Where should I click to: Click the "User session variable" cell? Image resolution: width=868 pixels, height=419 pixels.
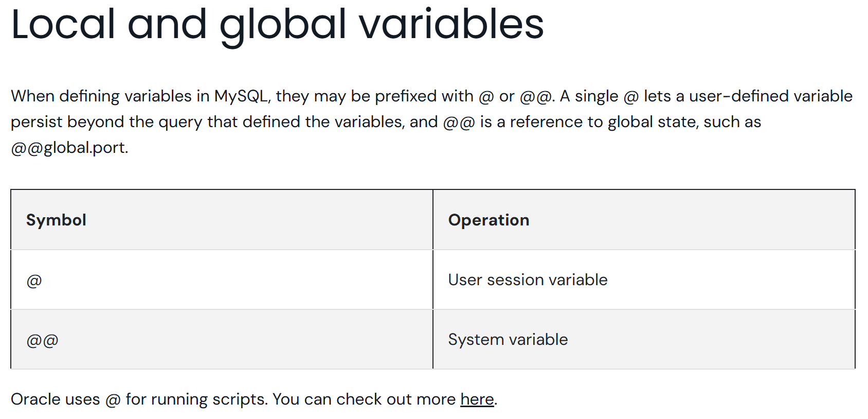tap(528, 280)
